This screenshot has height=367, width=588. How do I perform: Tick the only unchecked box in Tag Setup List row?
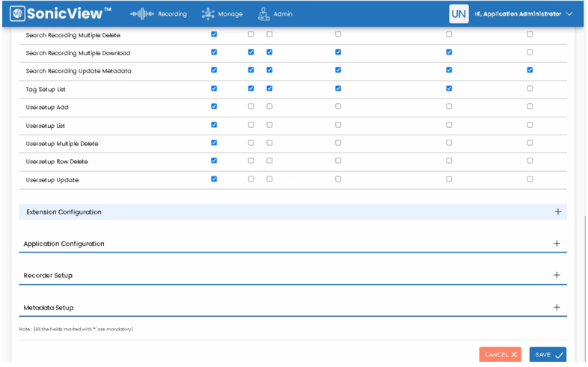pyautogui.click(x=530, y=88)
